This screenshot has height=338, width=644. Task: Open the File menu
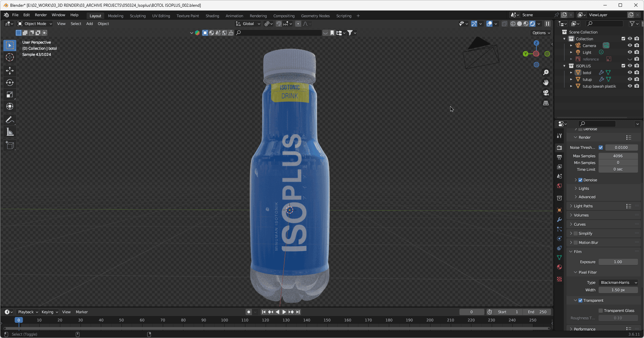tap(15, 15)
